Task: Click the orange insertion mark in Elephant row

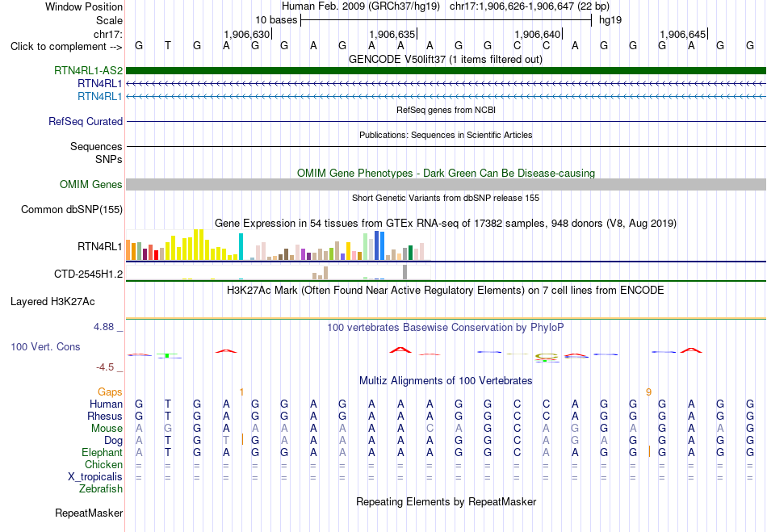Action: (649, 451)
